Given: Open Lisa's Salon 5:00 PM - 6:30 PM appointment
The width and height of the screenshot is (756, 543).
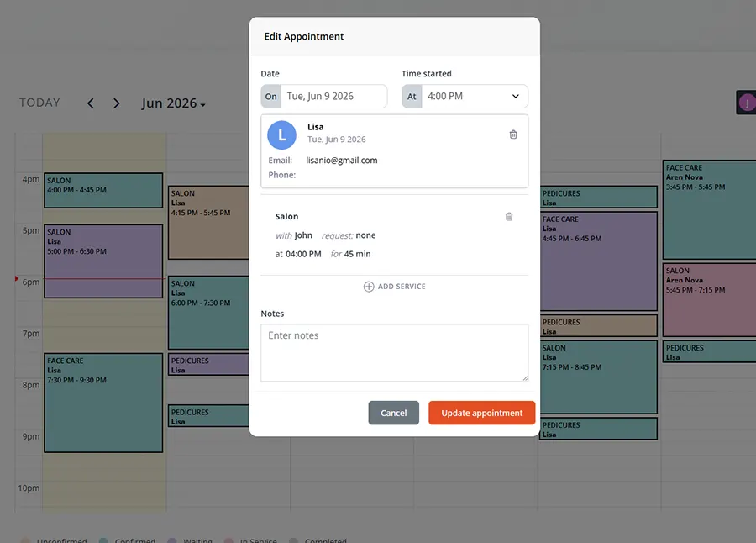Looking at the screenshot, I should (103, 261).
